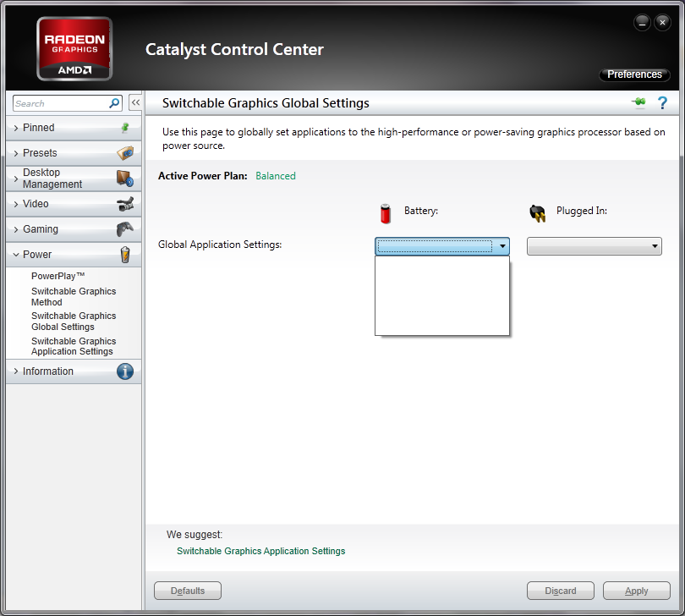Click the search magnifier icon
This screenshot has height=616, width=685.
pyautogui.click(x=114, y=103)
